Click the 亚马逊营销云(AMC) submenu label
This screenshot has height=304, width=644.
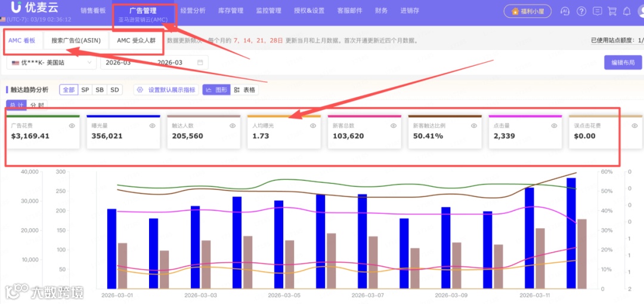tap(143, 20)
